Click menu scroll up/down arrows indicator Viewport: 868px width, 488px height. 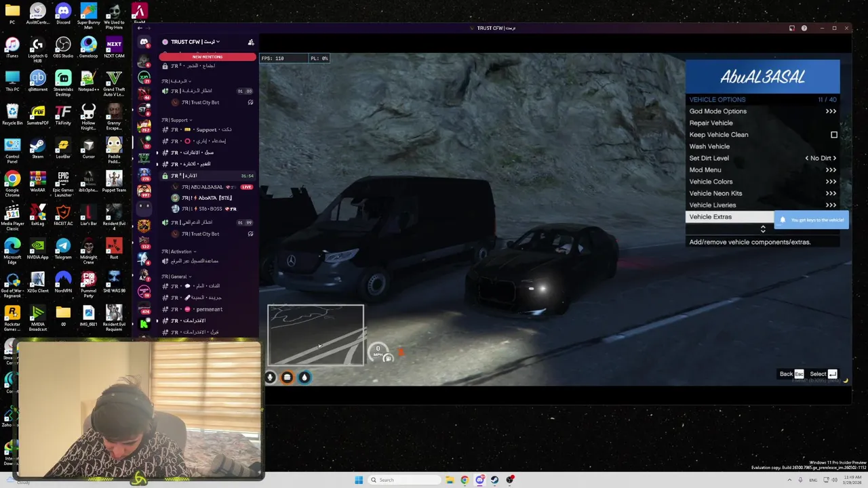point(763,229)
